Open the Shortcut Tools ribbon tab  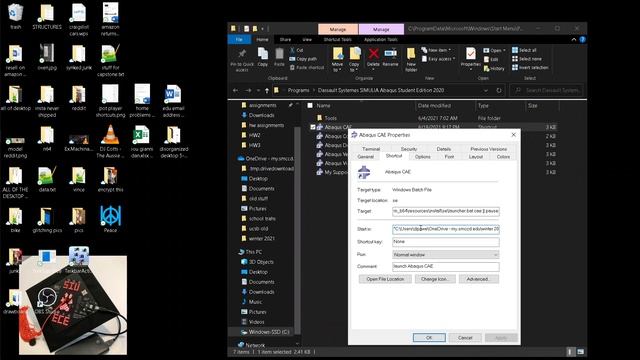(338, 40)
